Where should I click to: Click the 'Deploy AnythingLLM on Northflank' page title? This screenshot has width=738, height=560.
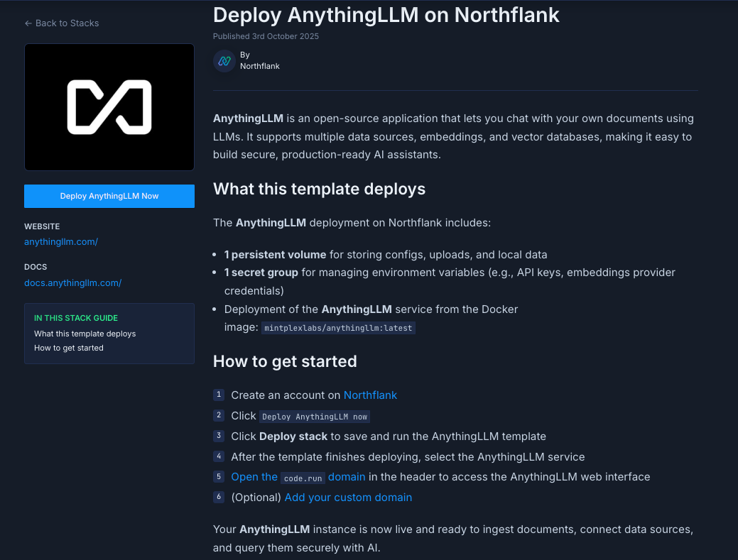point(386,15)
